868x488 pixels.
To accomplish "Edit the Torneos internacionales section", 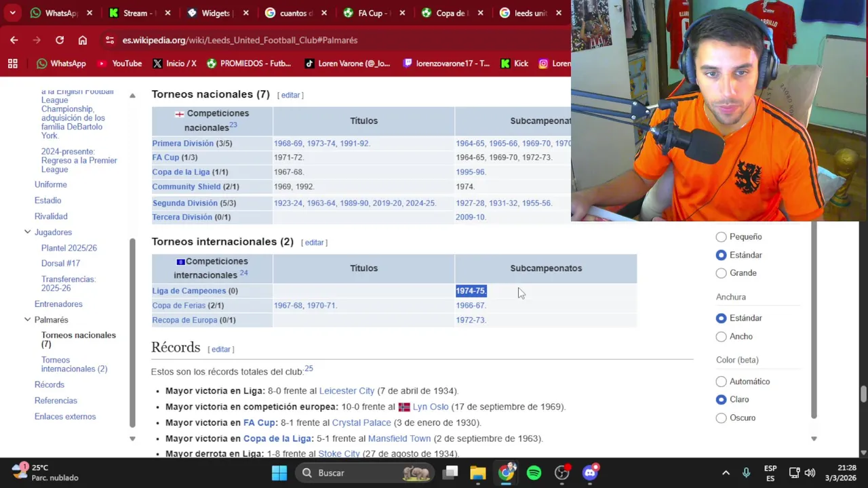I will coord(314,243).
